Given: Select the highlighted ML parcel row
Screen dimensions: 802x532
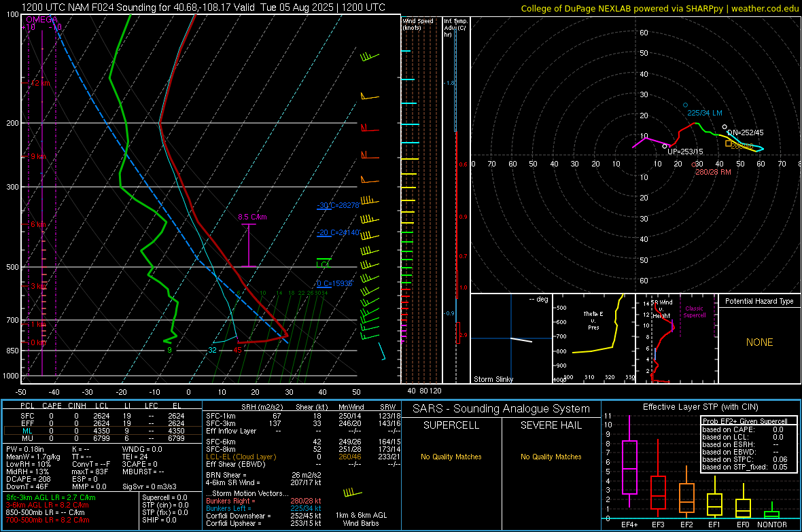Looking at the screenshot, I should (x=102, y=431).
